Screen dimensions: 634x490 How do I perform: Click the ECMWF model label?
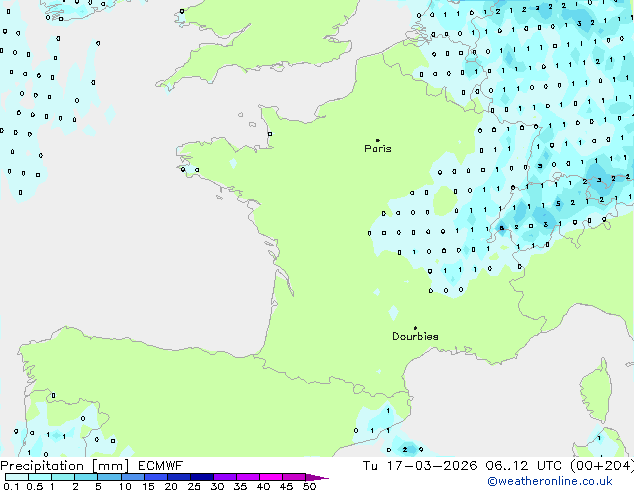(160, 466)
